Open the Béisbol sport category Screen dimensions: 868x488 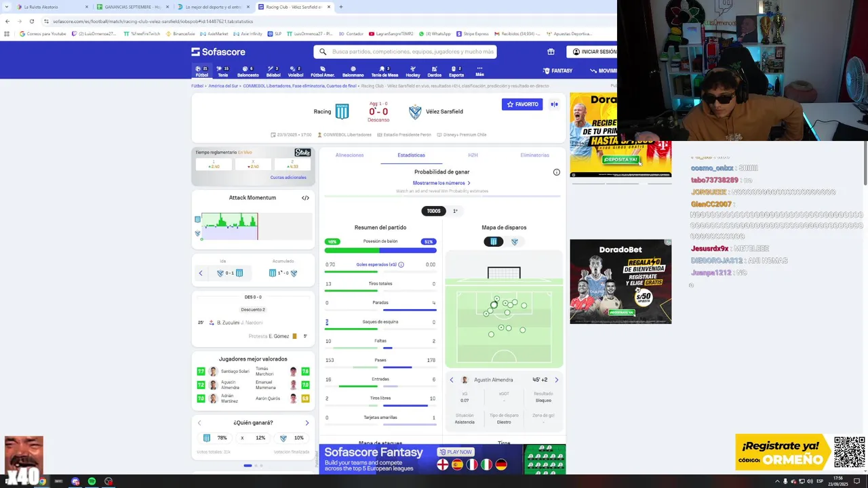(273, 71)
